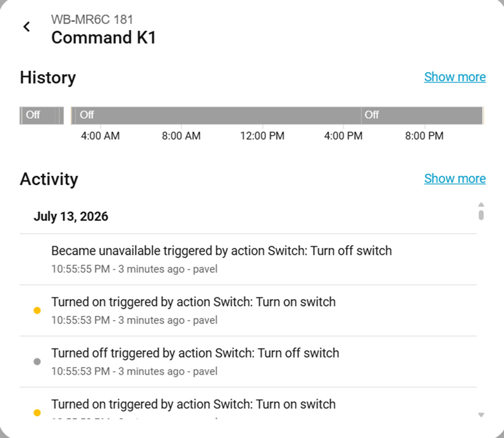This screenshot has height=438, width=504.
Task: Click the yellow dot of bottom Turned on entry
Action: (x=37, y=413)
